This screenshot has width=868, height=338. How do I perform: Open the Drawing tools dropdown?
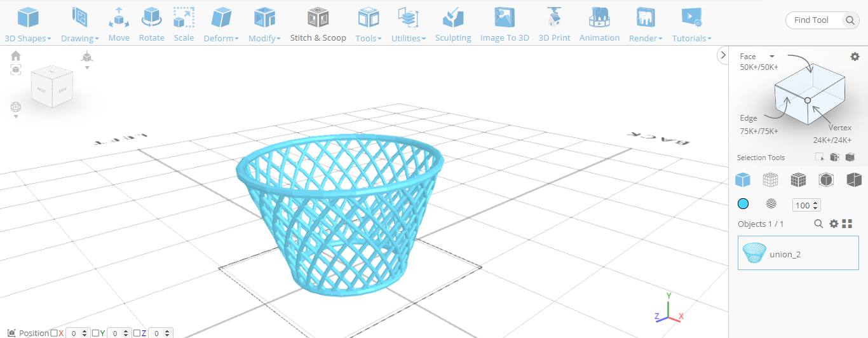click(x=80, y=24)
